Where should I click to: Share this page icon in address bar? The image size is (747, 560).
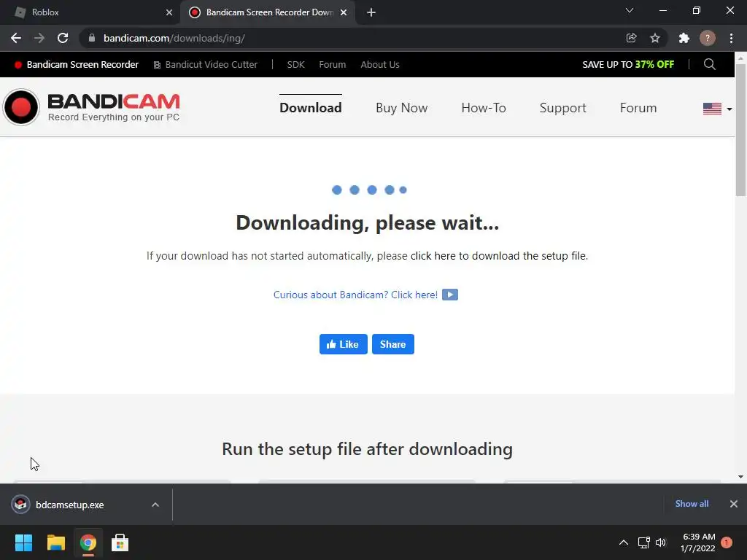631,38
